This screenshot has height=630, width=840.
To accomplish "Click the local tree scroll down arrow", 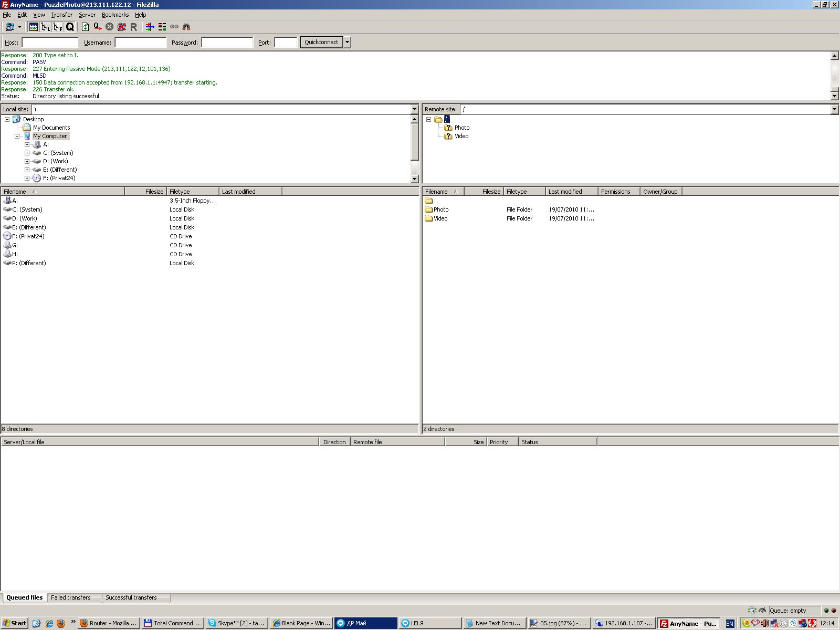I will tap(415, 179).
